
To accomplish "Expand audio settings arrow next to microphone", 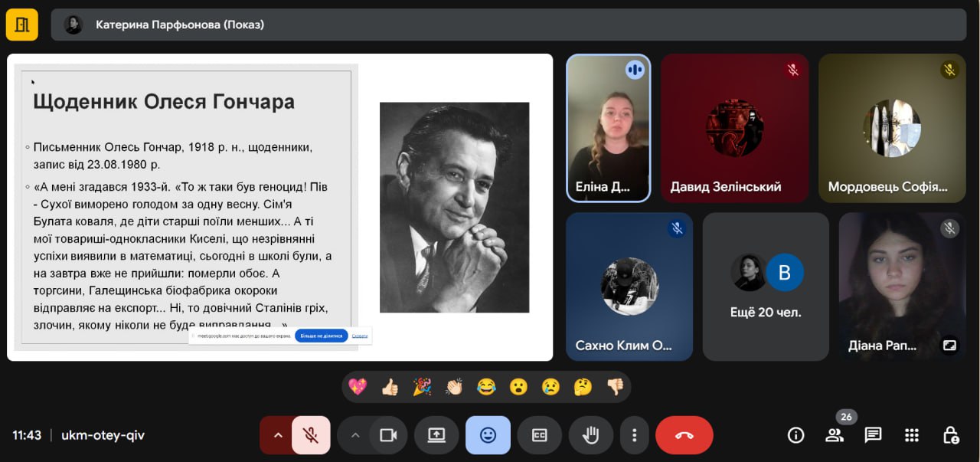I will click(x=277, y=435).
